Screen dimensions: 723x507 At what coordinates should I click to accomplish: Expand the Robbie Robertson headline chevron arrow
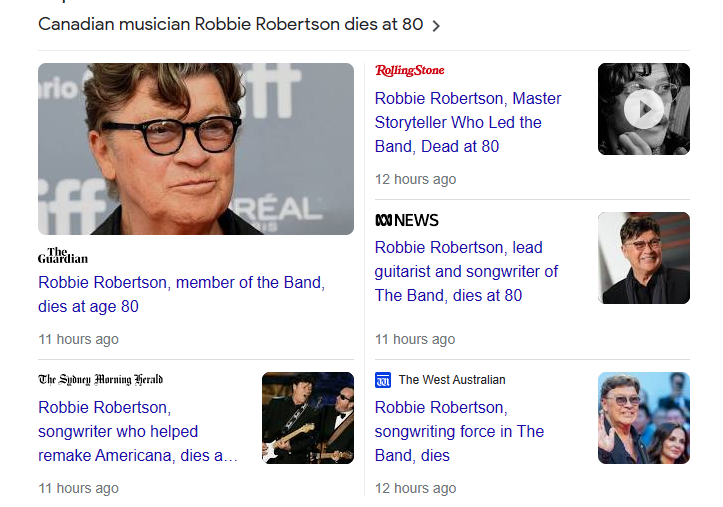pos(436,25)
